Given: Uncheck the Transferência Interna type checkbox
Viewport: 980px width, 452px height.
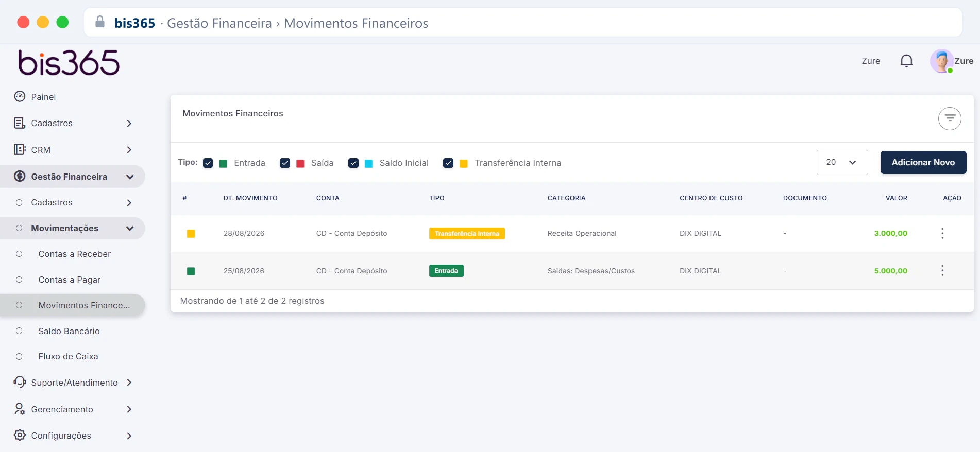Looking at the screenshot, I should point(448,163).
